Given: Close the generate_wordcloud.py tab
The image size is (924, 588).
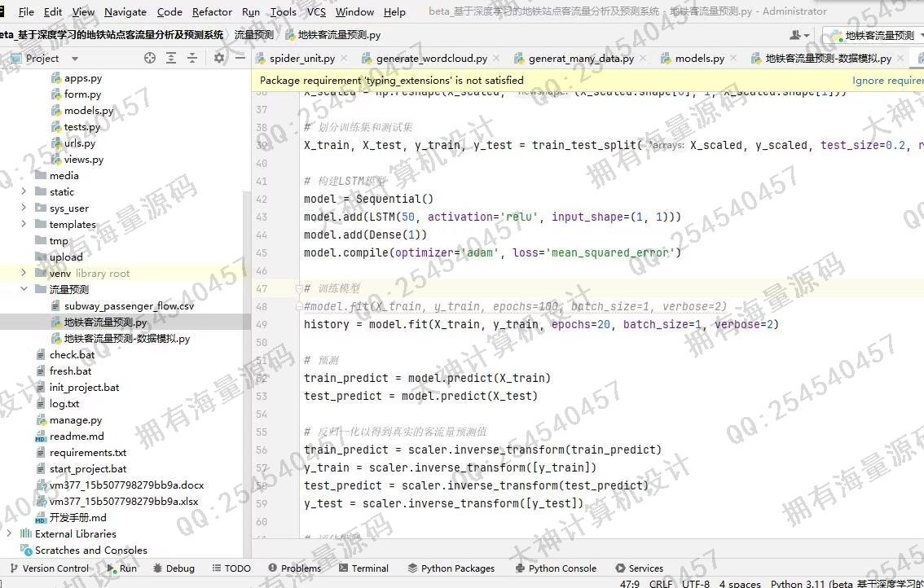Looking at the screenshot, I should (x=496, y=59).
